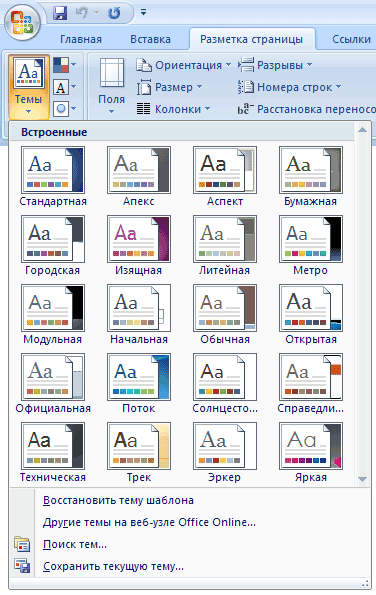This screenshot has height=595, width=376.
Task: Apply the Аспект theme
Action: pyautogui.click(x=225, y=177)
